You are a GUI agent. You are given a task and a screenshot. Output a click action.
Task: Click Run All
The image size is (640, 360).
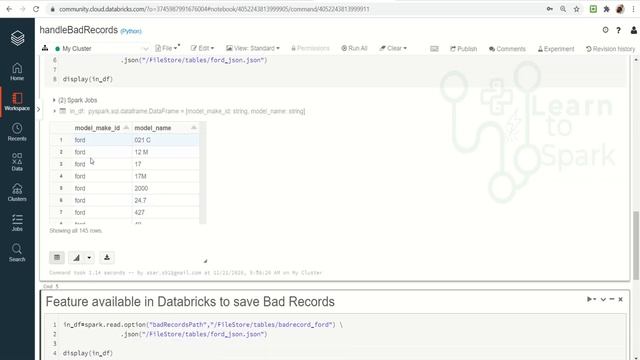354,48
